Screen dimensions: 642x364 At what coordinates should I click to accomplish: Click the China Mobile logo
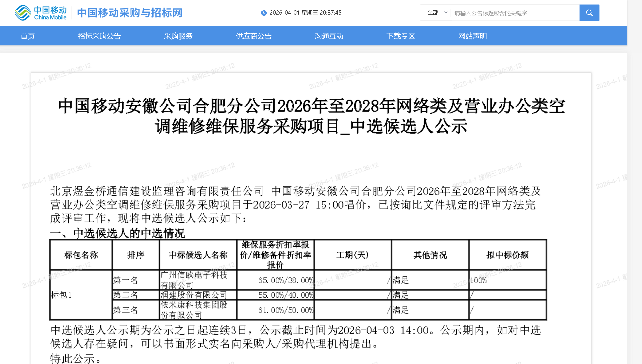point(41,13)
